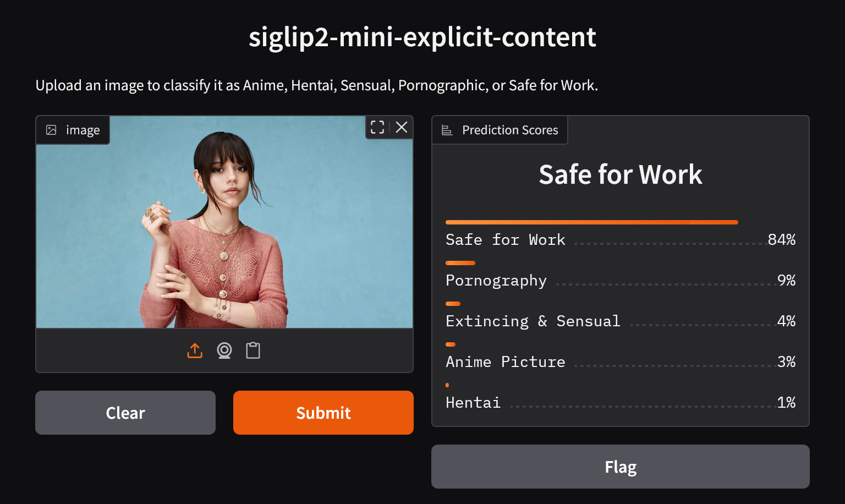
Task: Select the Anime Picture score row
Action: click(x=505, y=362)
